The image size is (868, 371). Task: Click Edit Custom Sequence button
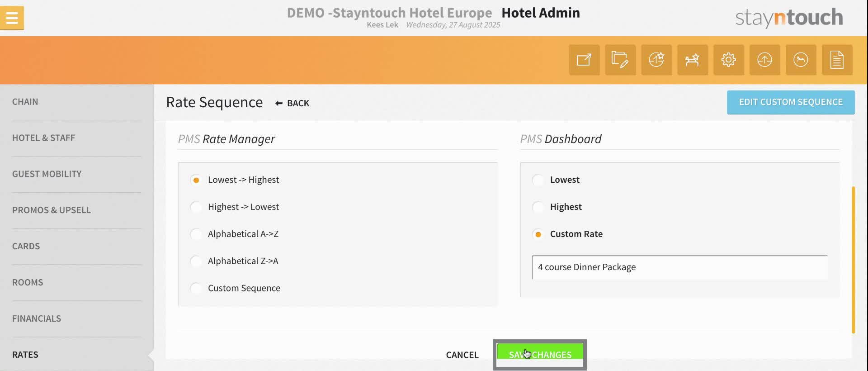click(791, 102)
